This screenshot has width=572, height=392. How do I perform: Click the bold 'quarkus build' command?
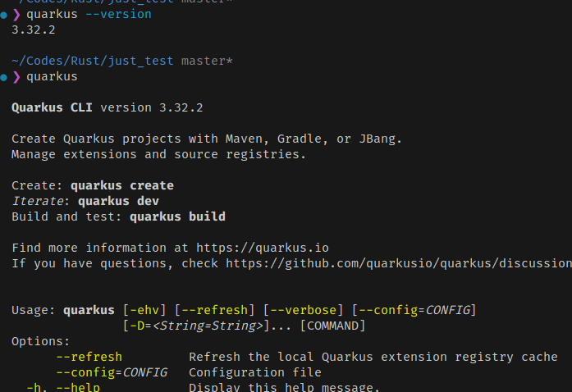177,217
